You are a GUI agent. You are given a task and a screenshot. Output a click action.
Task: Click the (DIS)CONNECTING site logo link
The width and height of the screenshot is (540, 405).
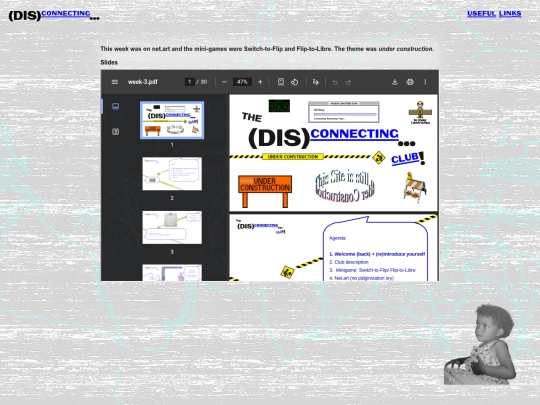(x=54, y=15)
